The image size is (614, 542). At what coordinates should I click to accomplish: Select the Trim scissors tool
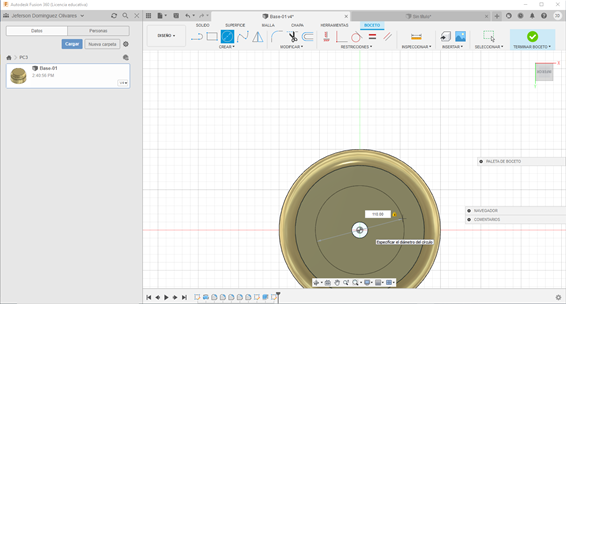click(292, 37)
